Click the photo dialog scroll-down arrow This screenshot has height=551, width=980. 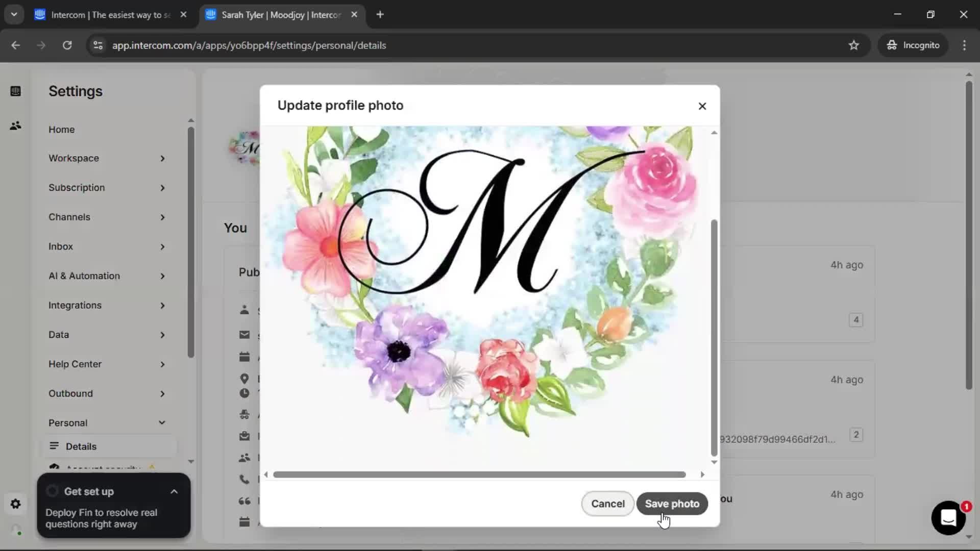714,462
